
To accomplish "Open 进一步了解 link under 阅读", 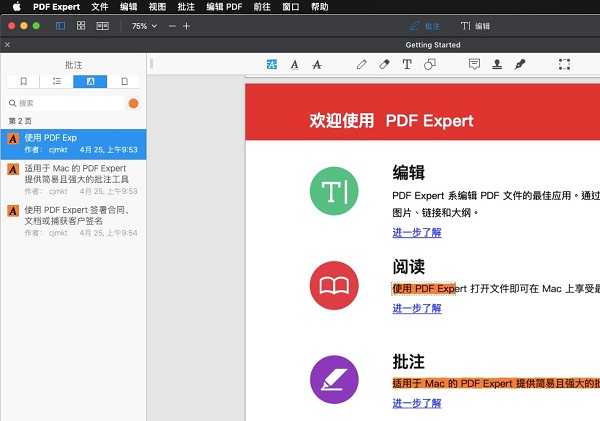I will (417, 308).
